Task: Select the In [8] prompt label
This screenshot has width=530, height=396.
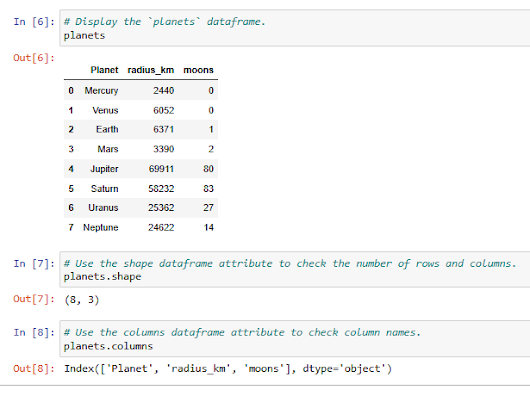Action: point(34,332)
